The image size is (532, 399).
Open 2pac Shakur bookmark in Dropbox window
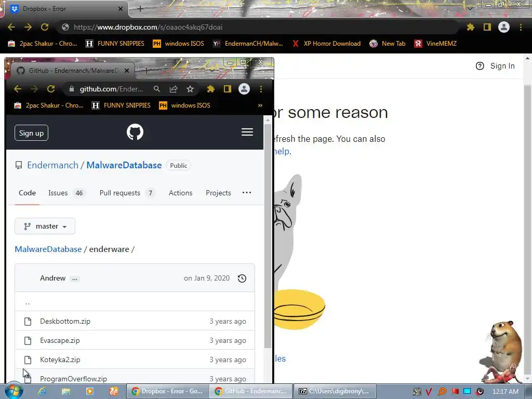(43, 44)
